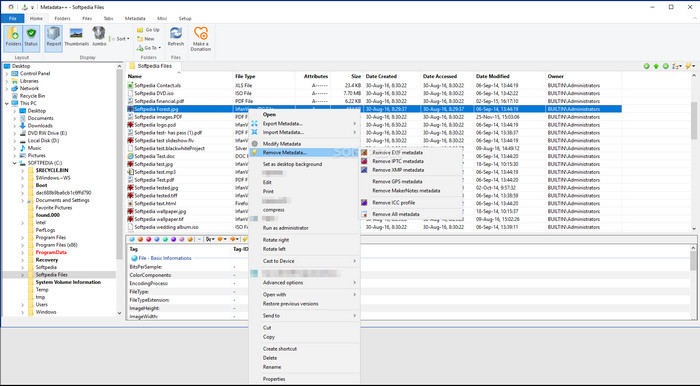Expand the Send to submenu arrow

click(x=354, y=315)
